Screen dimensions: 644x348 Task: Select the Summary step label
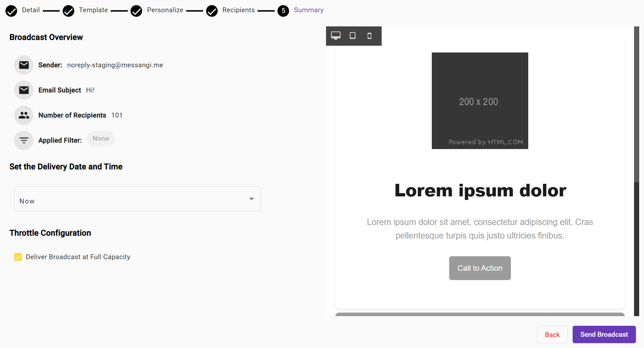click(309, 10)
